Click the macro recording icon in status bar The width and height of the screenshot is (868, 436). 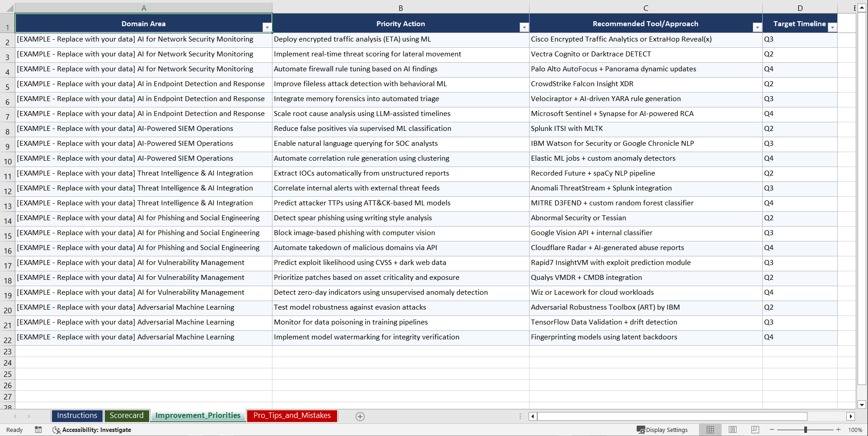38,430
